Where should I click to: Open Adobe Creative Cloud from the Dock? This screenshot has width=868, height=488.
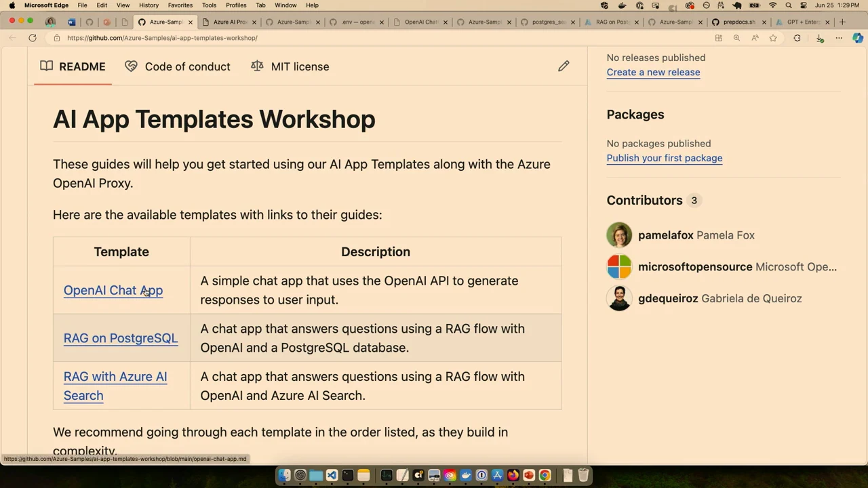tap(450, 475)
